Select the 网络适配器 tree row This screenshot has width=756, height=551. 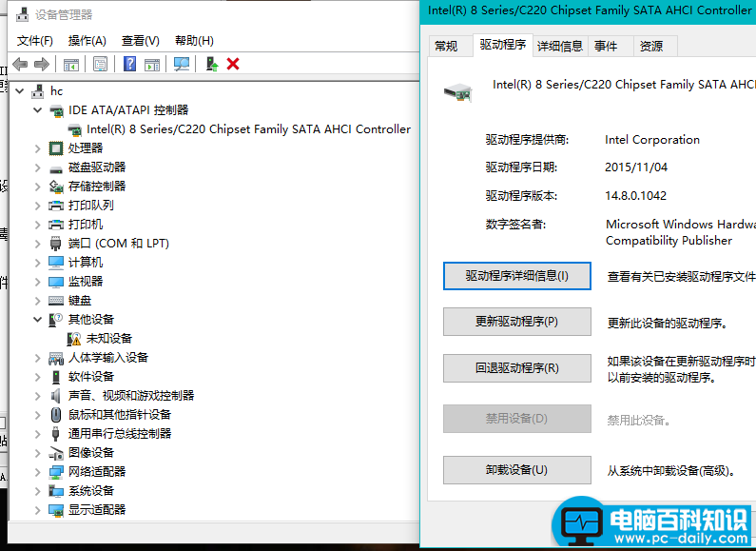(x=97, y=472)
